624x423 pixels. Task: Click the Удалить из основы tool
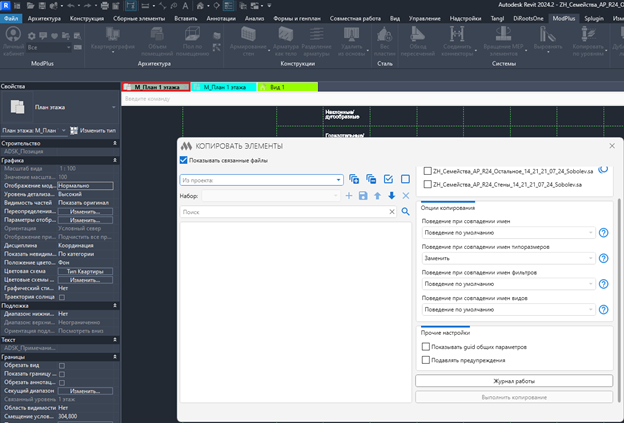[352, 42]
